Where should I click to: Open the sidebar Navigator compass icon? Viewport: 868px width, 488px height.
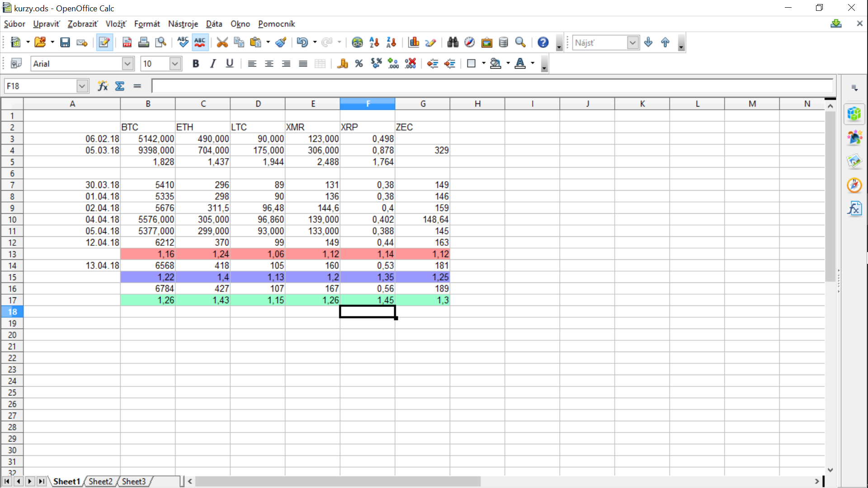854,185
